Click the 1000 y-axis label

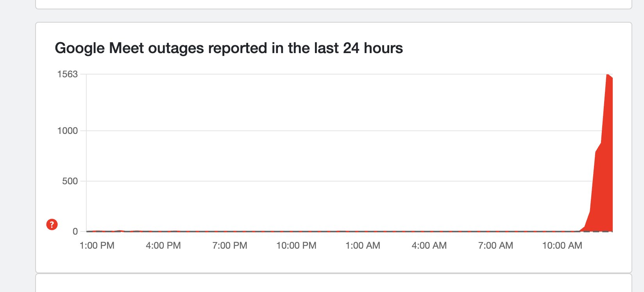(x=68, y=131)
